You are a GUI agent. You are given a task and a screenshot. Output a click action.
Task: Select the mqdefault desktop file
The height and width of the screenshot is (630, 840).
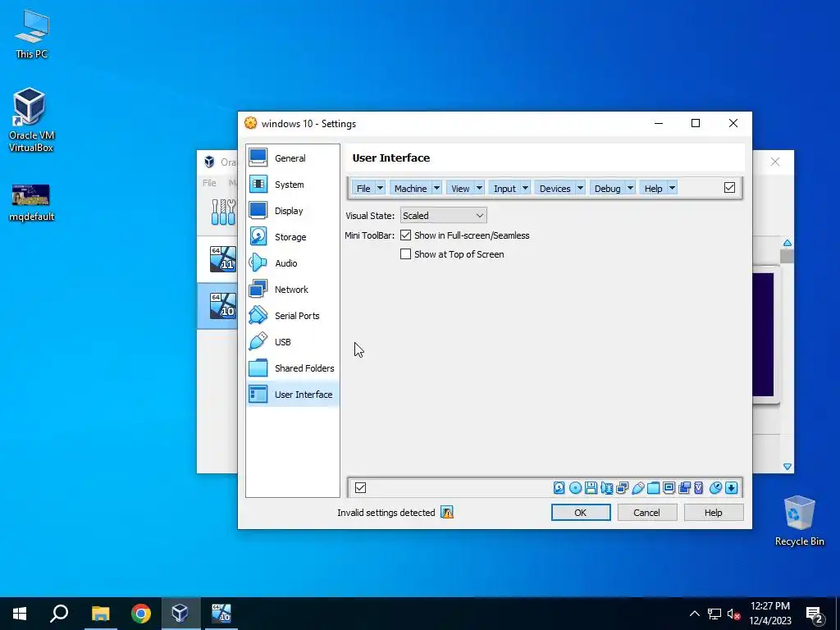[31, 203]
